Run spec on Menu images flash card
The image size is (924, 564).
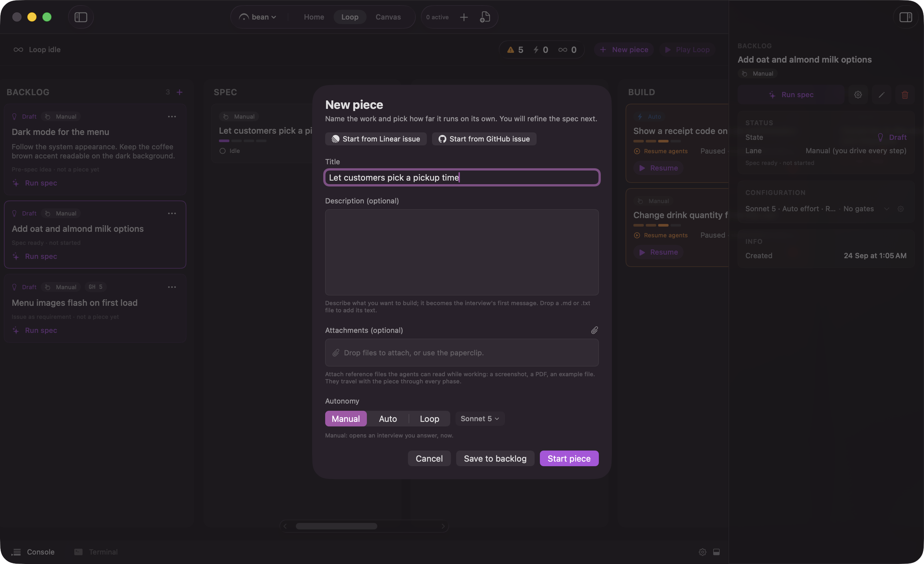[x=35, y=331]
